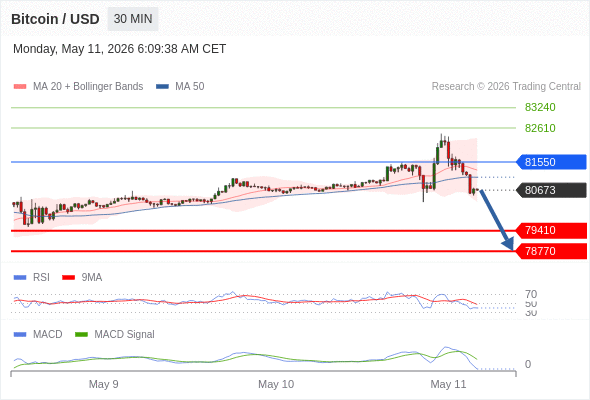Click the red 79410 support price tag
The image size is (590, 400).
(x=551, y=230)
